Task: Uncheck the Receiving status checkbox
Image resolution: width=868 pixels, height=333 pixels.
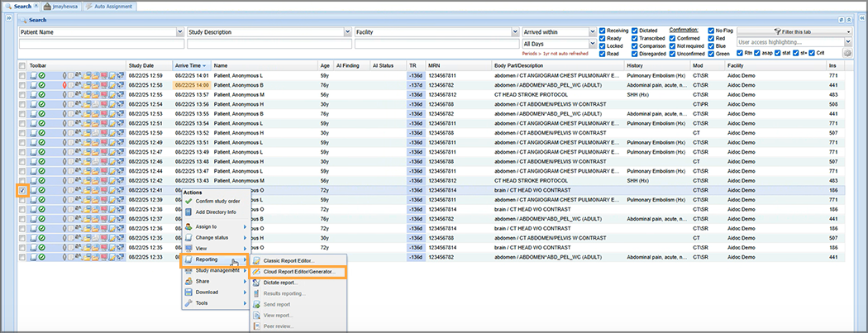Action: [x=602, y=30]
